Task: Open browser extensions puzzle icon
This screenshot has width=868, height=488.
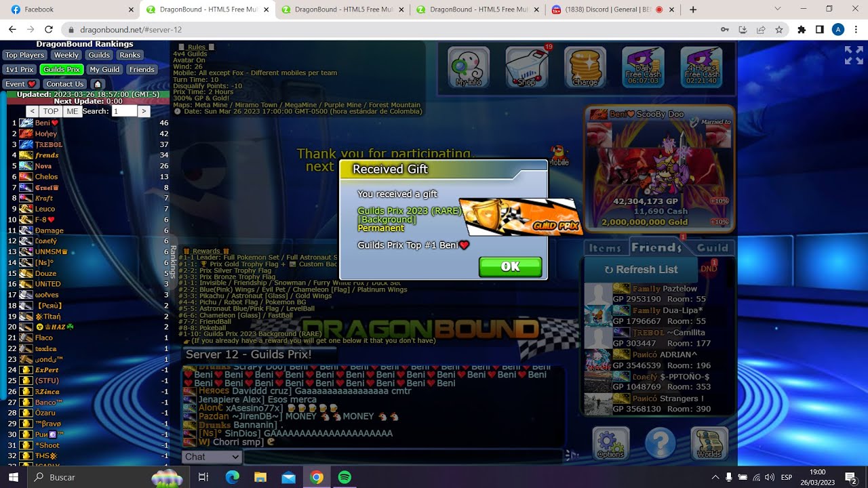Action: tap(802, 30)
